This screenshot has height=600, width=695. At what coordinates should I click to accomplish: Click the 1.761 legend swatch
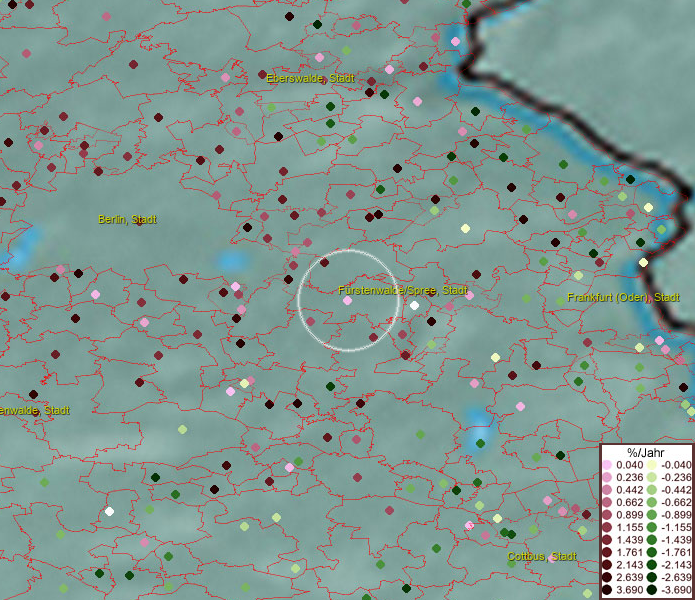click(607, 552)
